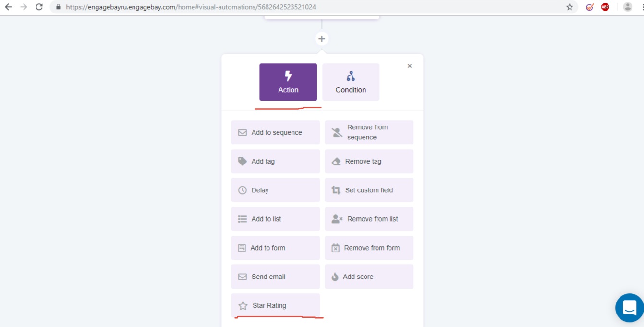Switch to the Condition tab

[351, 82]
